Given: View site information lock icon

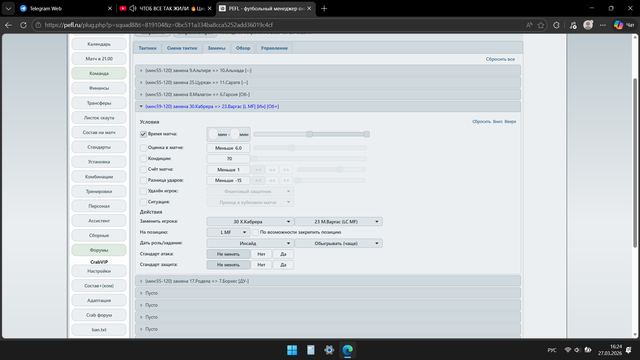Looking at the screenshot, I should pyautogui.click(x=38, y=25).
